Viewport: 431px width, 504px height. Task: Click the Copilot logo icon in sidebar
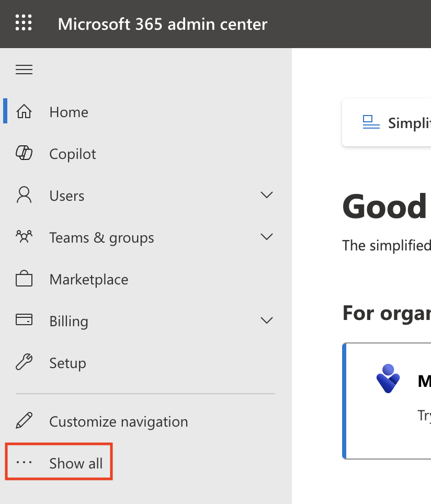(24, 153)
